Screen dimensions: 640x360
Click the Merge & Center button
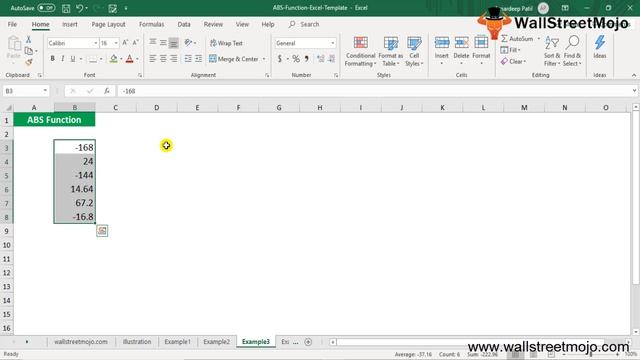pos(234,59)
